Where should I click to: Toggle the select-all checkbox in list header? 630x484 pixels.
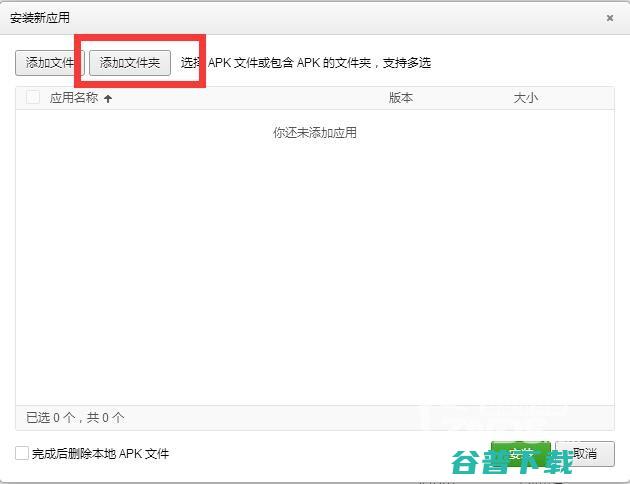coord(33,98)
